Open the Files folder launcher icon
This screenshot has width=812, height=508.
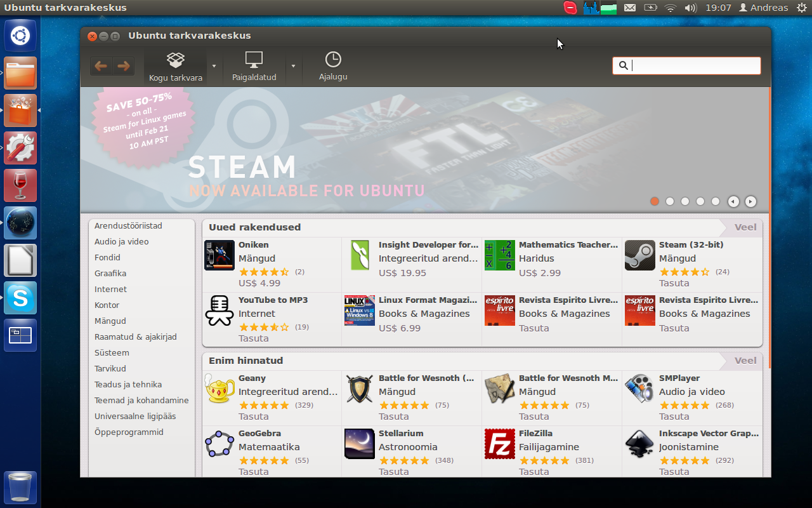coord(20,73)
